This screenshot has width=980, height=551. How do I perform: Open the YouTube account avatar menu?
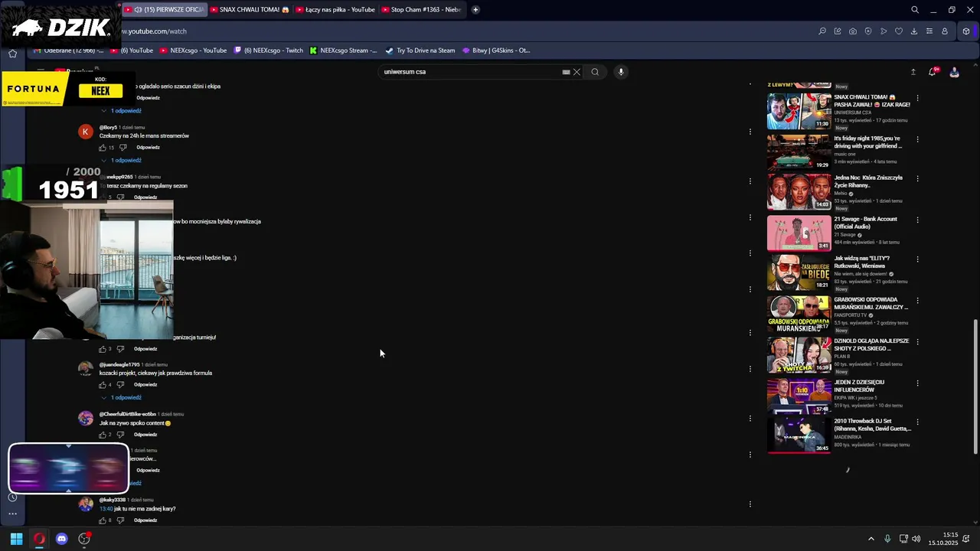[954, 72]
